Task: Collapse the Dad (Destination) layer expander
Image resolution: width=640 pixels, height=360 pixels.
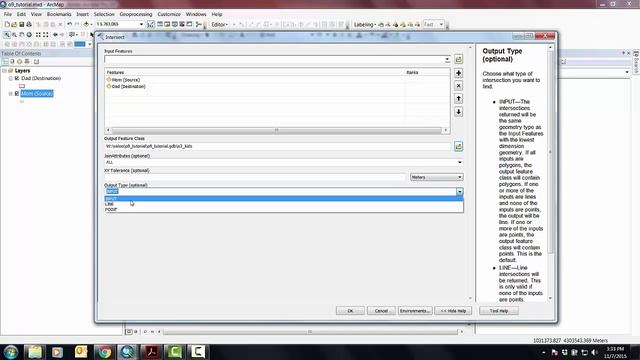Action: click(11, 78)
